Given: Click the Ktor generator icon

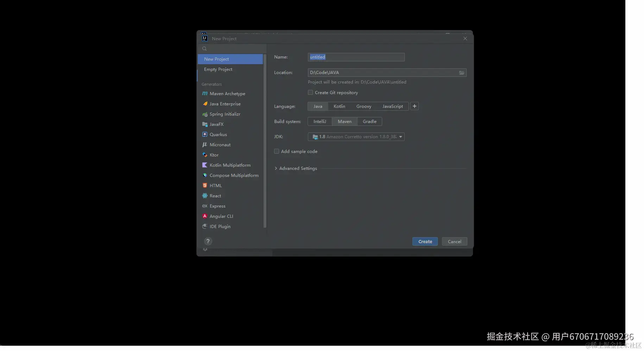Looking at the screenshot, I should pyautogui.click(x=205, y=155).
